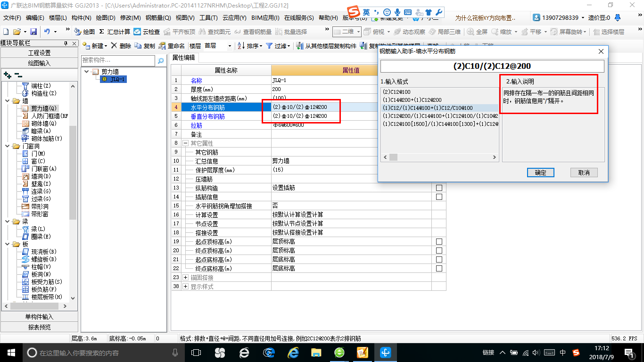Collapse the 门窗洞 folder in navigator
This screenshot has width=644, height=362.
[7, 146]
